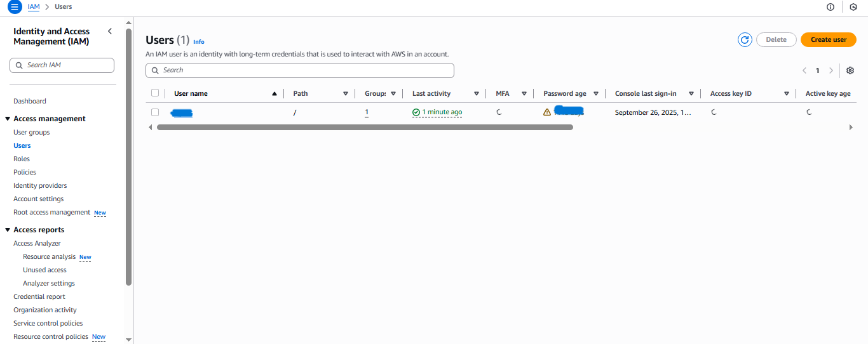Click the info circle icon at top right

click(831, 7)
